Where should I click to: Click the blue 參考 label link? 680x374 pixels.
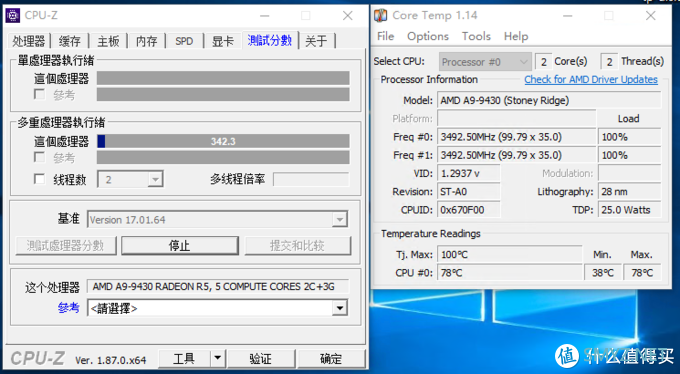click(x=68, y=308)
